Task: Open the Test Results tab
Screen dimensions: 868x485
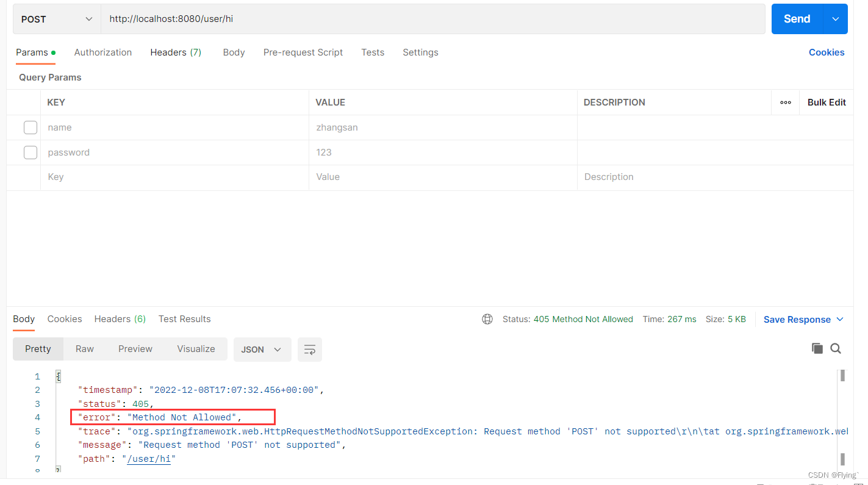Action: 184,319
